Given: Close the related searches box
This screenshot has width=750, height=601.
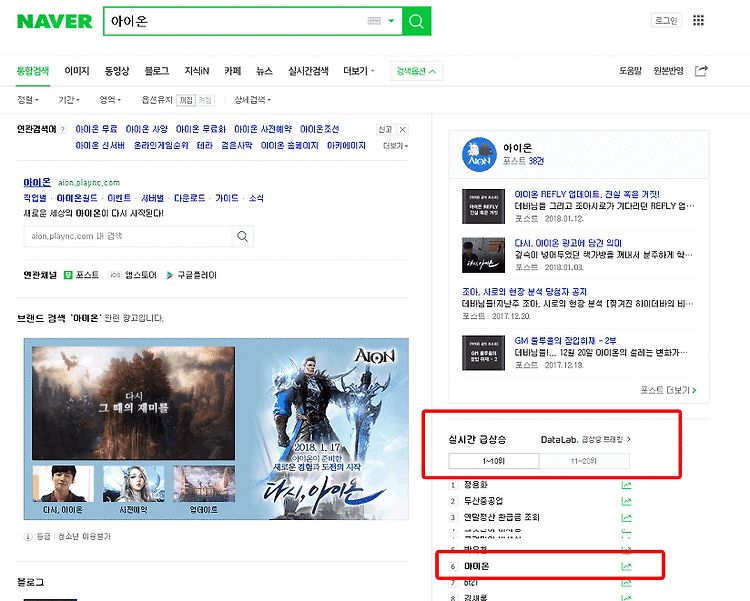Looking at the screenshot, I should pos(403,129).
